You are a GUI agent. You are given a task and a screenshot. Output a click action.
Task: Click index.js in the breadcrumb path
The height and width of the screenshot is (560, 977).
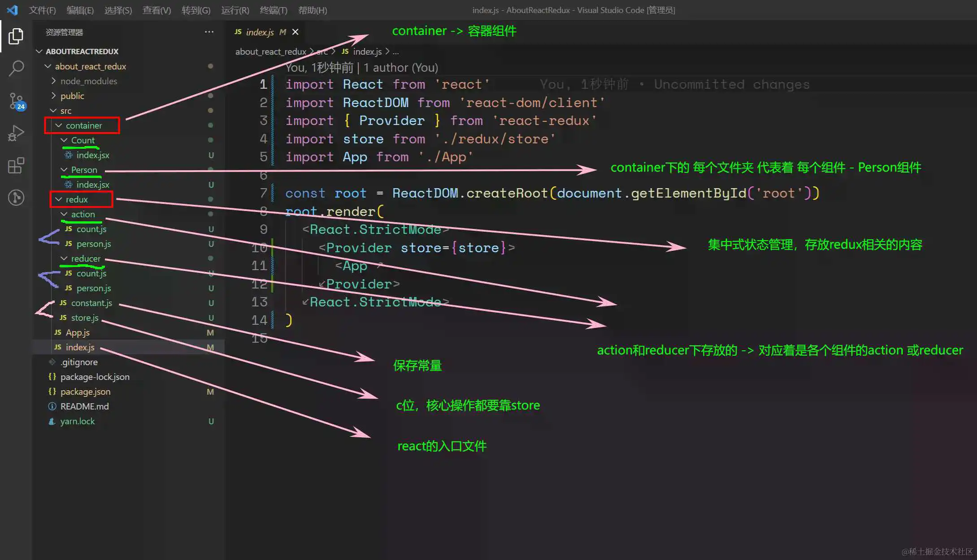pos(367,52)
